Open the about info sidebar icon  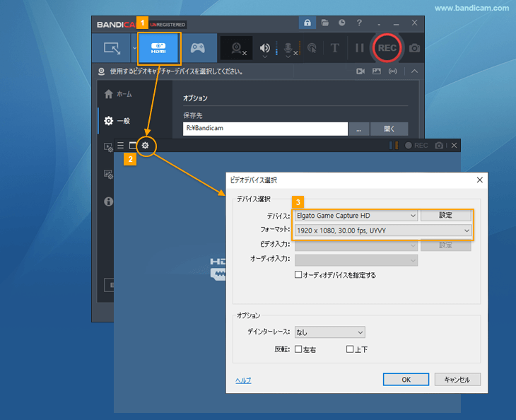point(108,201)
